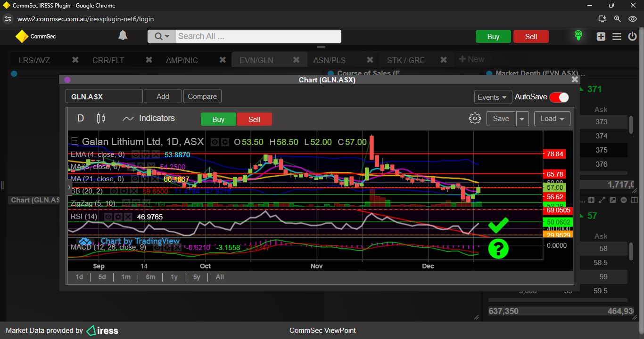
Task: Open the alerts bell notifications
Action: pyautogui.click(x=123, y=36)
